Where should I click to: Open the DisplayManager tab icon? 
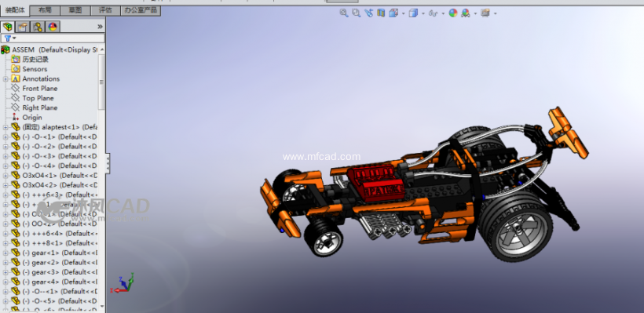[x=53, y=27]
